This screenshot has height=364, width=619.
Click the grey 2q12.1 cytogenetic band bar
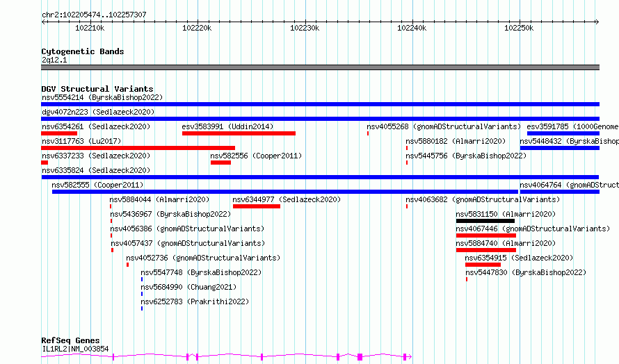click(x=320, y=67)
